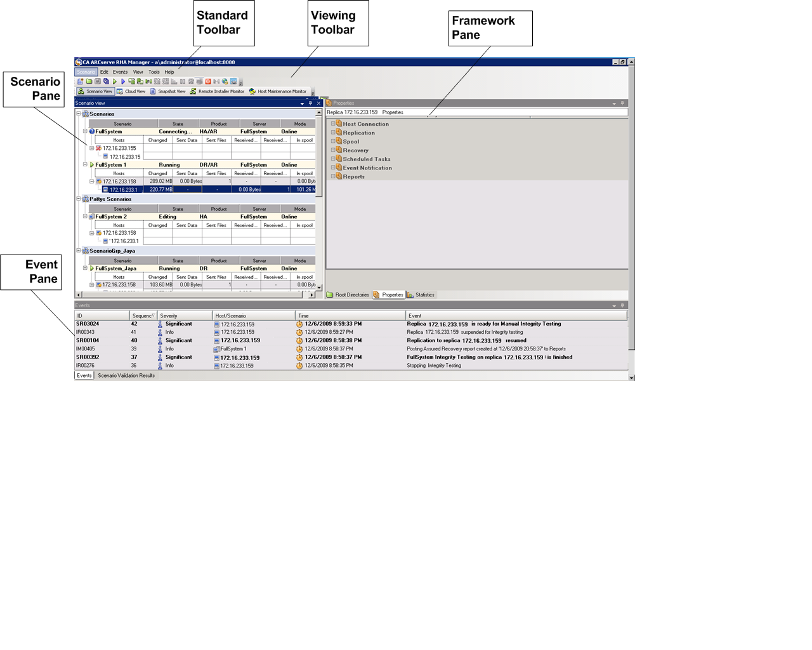812x650 pixels.
Task: Pin the Properties pane
Action: [622, 103]
